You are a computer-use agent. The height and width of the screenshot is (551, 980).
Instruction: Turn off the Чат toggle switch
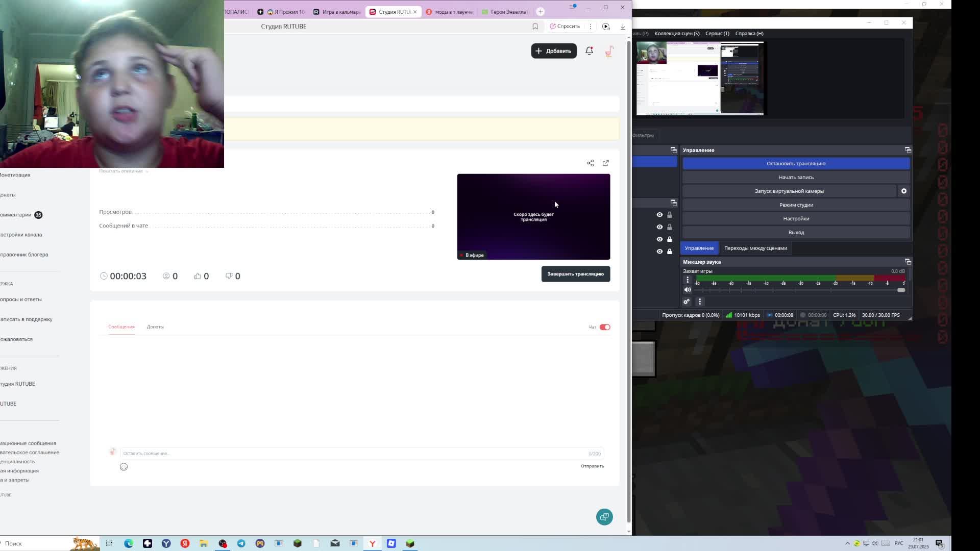[605, 327]
